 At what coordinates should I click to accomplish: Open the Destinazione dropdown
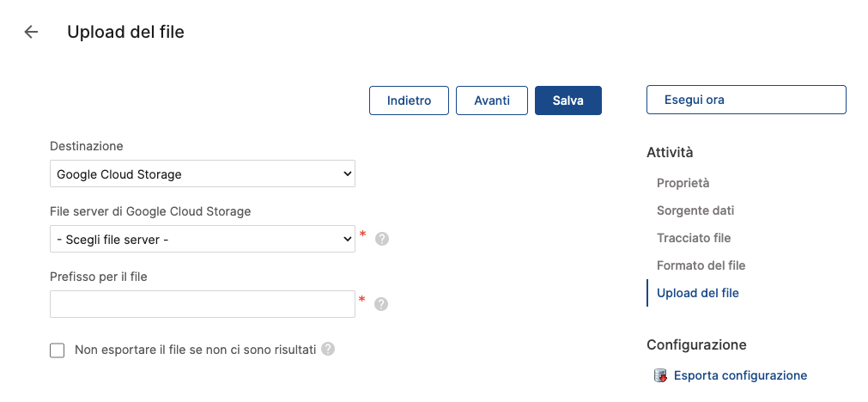point(203,174)
